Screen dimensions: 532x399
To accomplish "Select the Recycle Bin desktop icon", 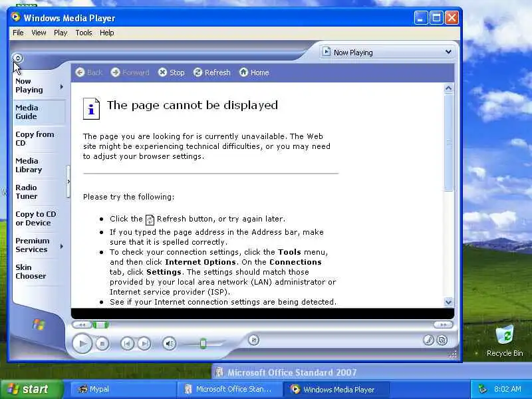I will (x=505, y=340).
